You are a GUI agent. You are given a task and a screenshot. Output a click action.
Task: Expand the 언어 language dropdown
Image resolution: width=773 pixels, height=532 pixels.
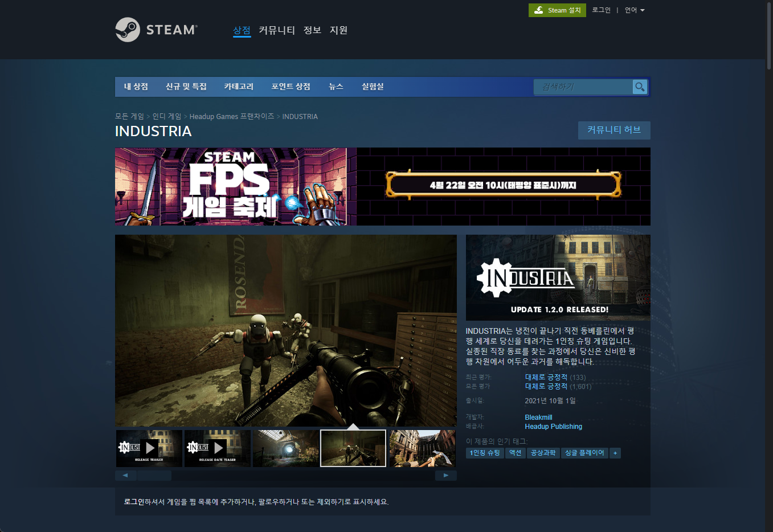[x=635, y=10]
